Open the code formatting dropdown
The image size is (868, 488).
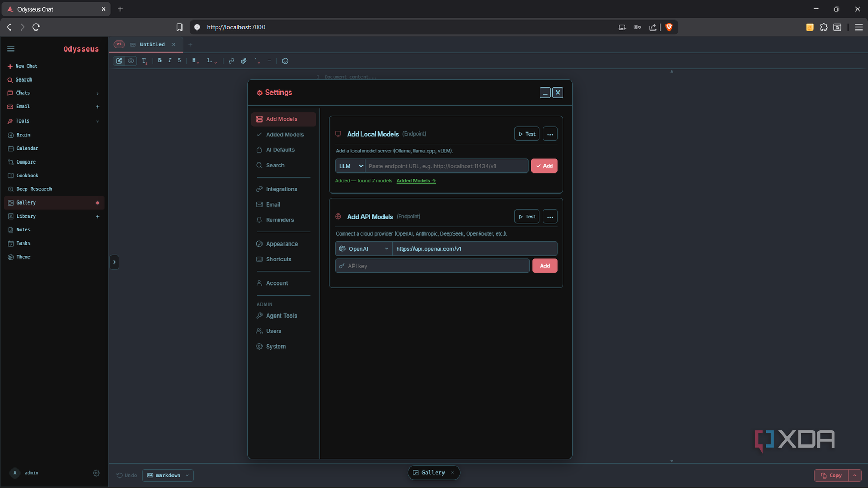[x=257, y=61]
